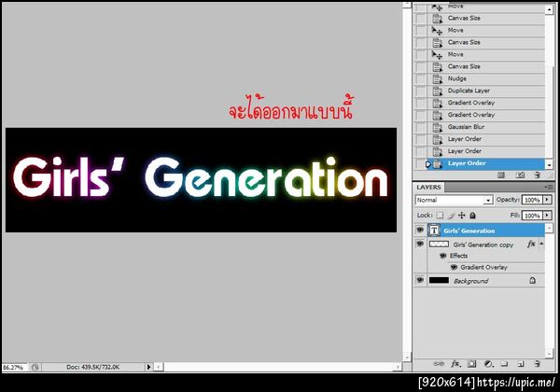Create new document from current history state
This screenshot has width=560, height=392.
point(501,175)
